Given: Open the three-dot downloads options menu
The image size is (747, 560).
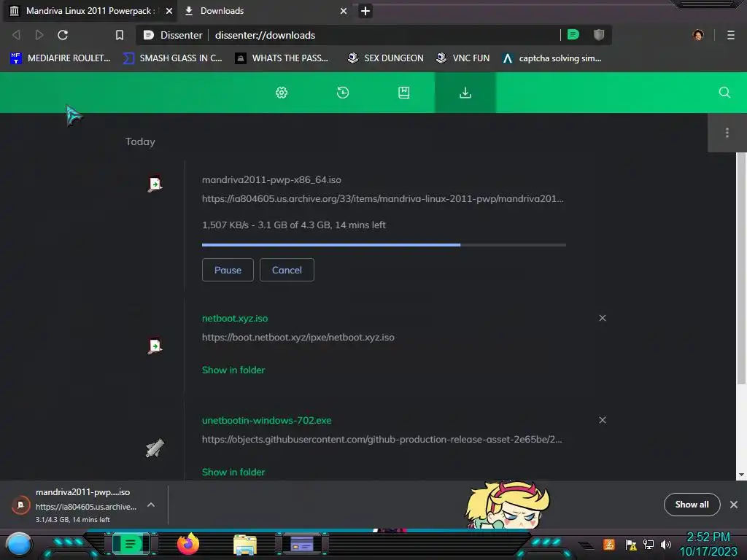Looking at the screenshot, I should (727, 133).
